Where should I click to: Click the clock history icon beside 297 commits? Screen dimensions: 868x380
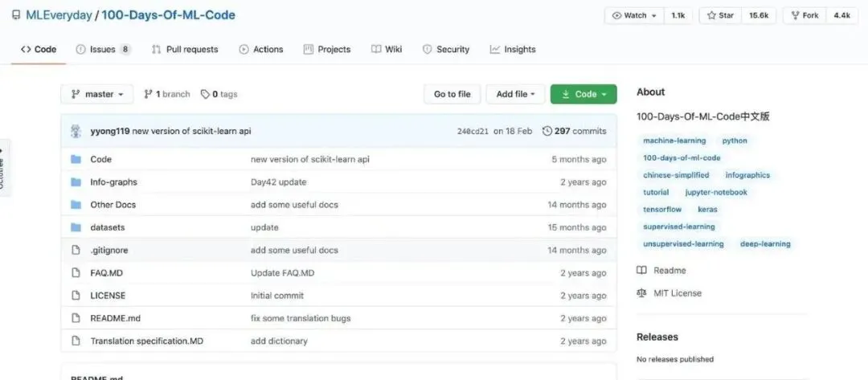547,131
